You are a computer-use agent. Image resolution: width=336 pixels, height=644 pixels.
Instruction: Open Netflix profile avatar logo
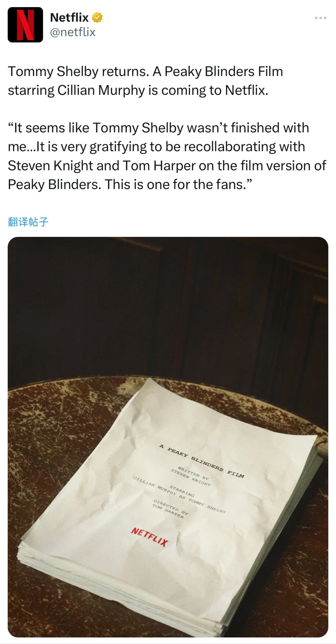(x=25, y=25)
